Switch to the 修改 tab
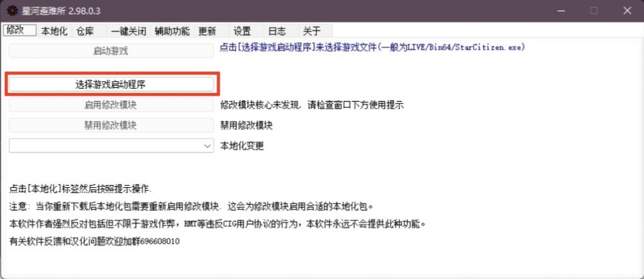The width and height of the screenshot is (644, 279). tap(19, 30)
